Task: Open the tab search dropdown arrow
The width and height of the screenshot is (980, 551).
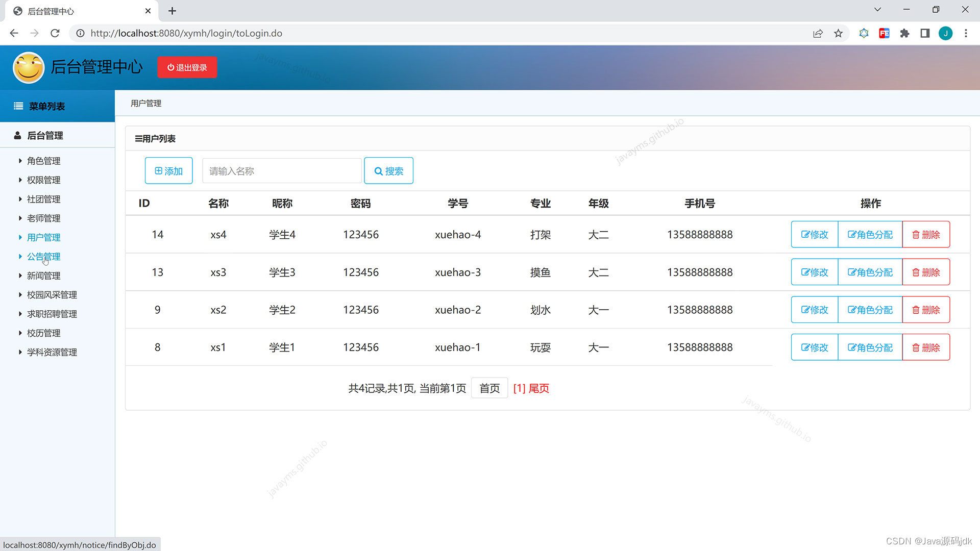Action: click(877, 10)
